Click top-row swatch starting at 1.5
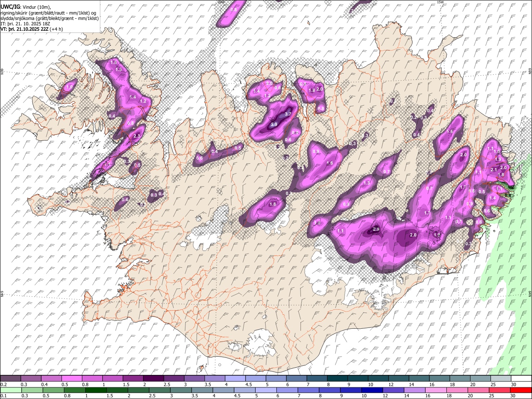Viewport: 532px width, 399px height. coord(133,379)
